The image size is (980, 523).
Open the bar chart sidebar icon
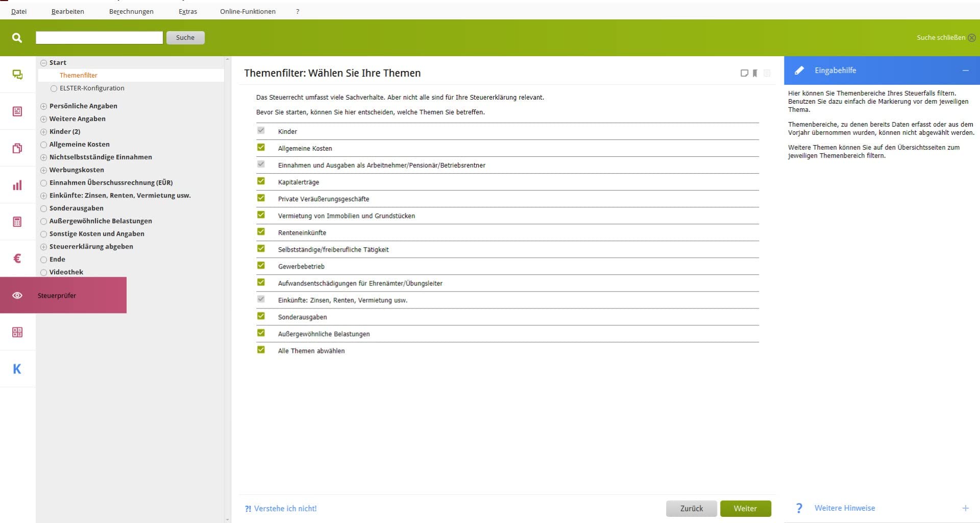coord(17,185)
